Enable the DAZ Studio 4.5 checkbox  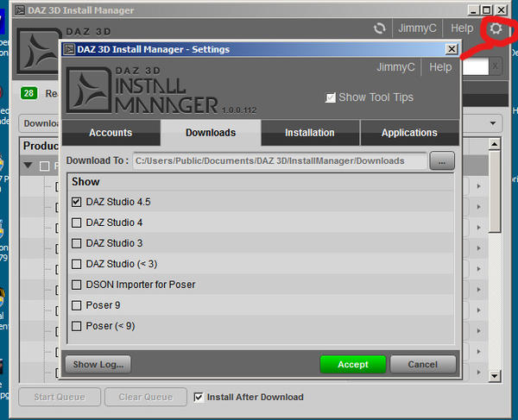pyautogui.click(x=76, y=202)
